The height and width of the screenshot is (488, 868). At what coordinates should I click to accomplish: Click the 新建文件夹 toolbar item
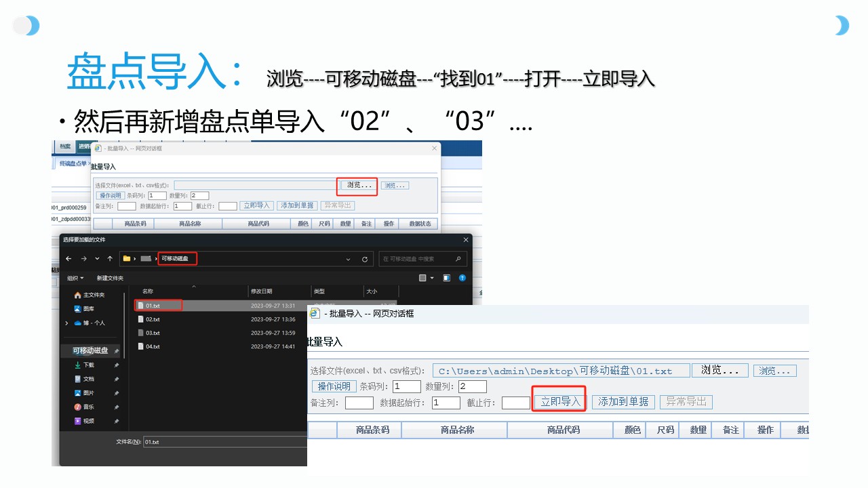[110, 278]
